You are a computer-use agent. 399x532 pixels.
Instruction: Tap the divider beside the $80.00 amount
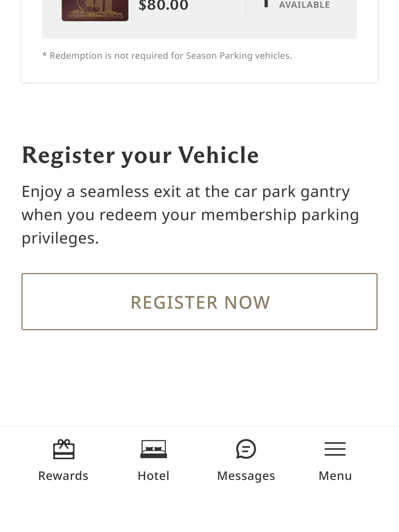pyautogui.click(x=245, y=8)
